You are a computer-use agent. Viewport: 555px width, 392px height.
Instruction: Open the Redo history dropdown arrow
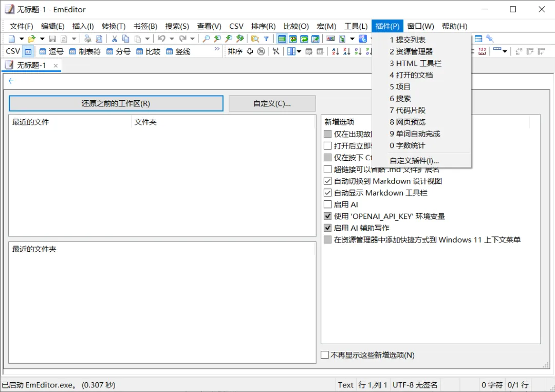[x=192, y=39]
